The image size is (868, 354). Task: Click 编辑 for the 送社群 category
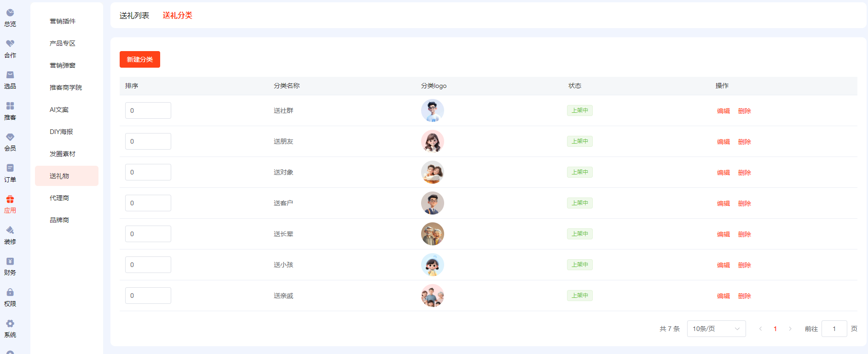coord(723,111)
